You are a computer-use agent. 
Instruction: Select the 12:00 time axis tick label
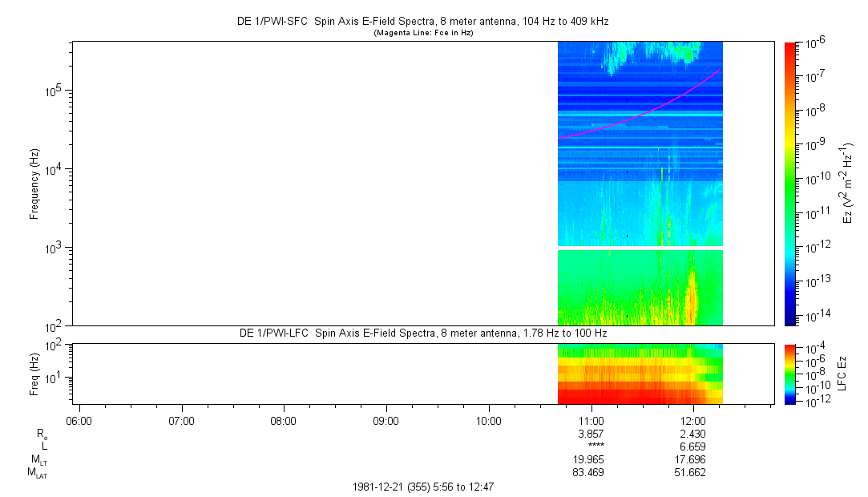(x=692, y=421)
